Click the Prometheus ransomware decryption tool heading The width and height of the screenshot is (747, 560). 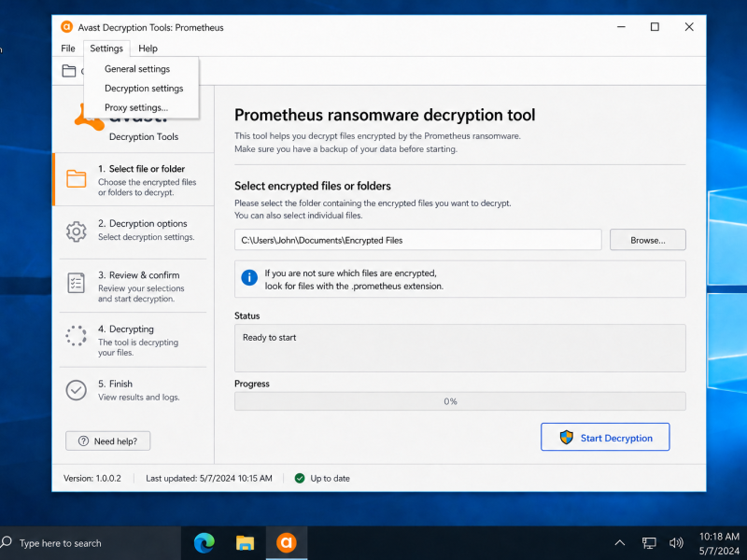point(385,115)
